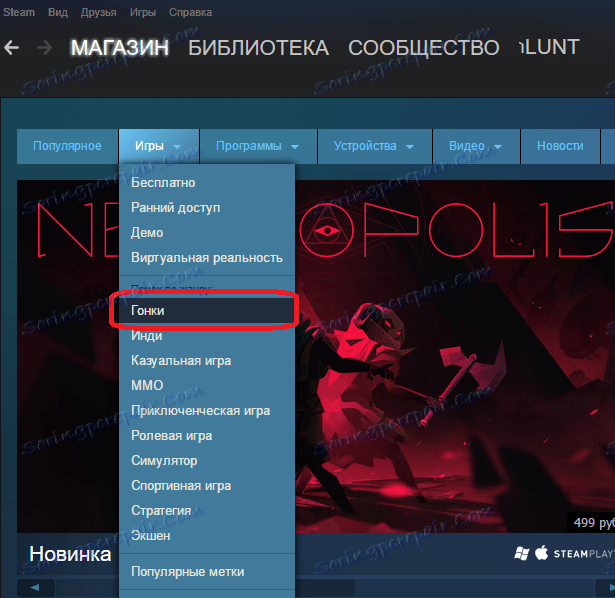This screenshot has height=598, width=615.
Task: Click Популярные метки link
Action: point(187,571)
